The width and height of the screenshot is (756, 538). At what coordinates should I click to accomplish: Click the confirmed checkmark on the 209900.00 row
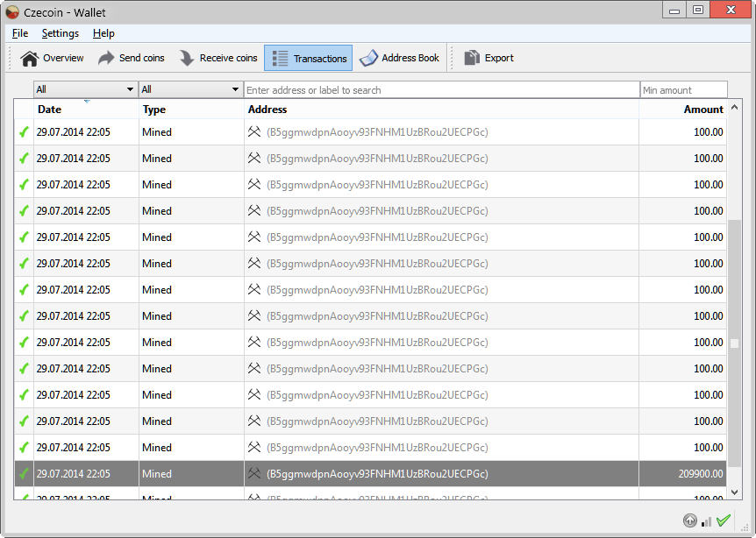click(x=24, y=474)
